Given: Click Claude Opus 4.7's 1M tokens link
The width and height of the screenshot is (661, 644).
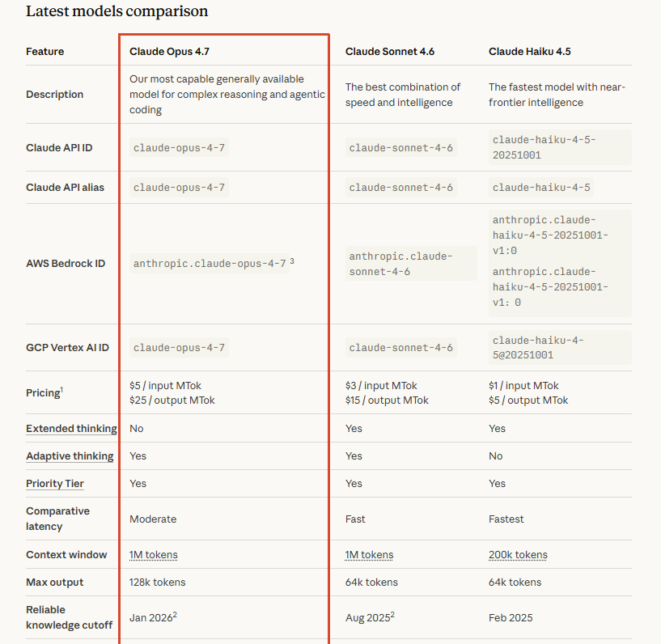Looking at the screenshot, I should [154, 555].
